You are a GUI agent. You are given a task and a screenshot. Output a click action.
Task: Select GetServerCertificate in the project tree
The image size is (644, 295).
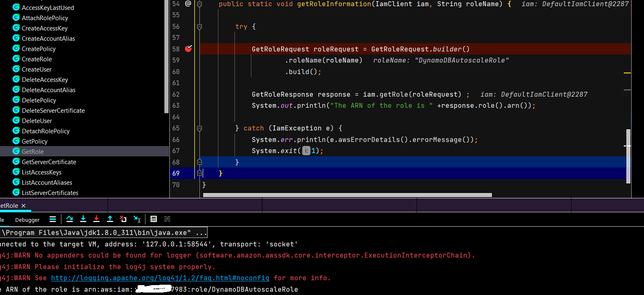[49, 162]
